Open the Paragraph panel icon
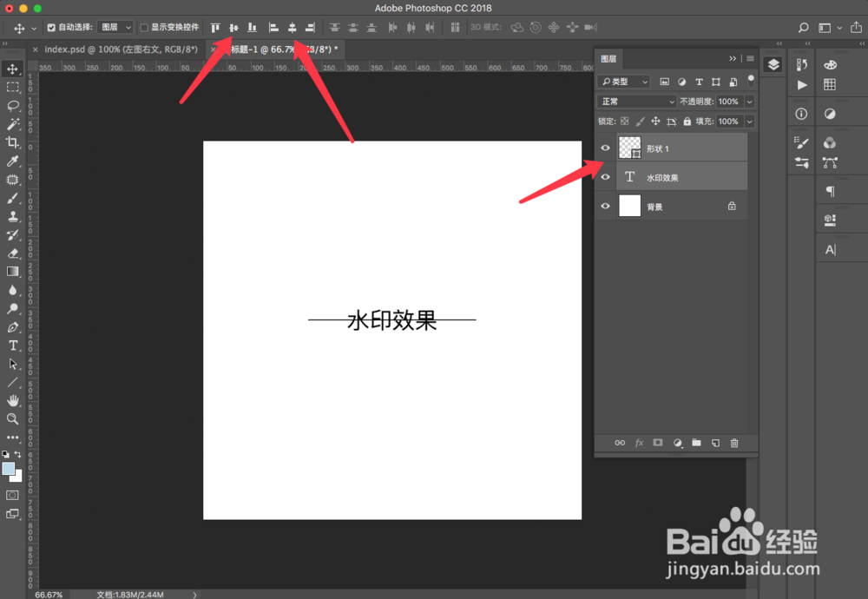 pos(830,192)
